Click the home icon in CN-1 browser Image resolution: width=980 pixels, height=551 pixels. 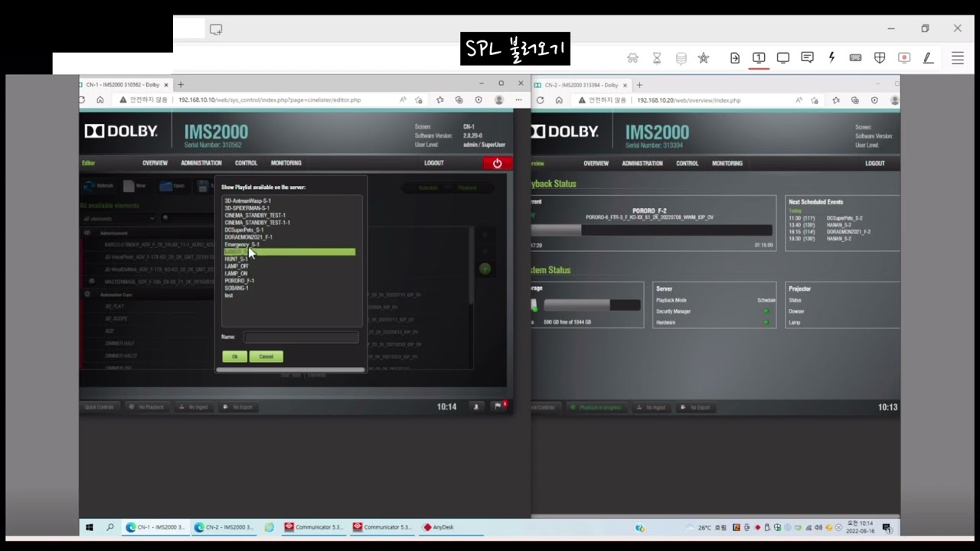(100, 99)
